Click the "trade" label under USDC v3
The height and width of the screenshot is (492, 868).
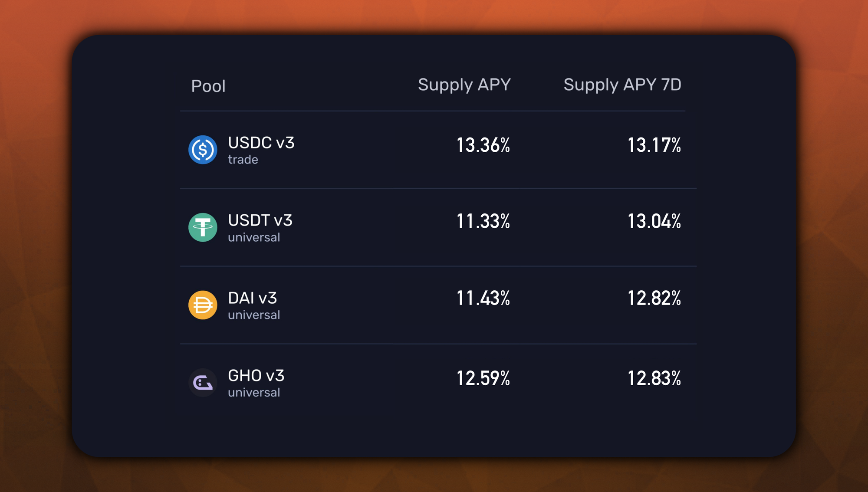point(243,160)
